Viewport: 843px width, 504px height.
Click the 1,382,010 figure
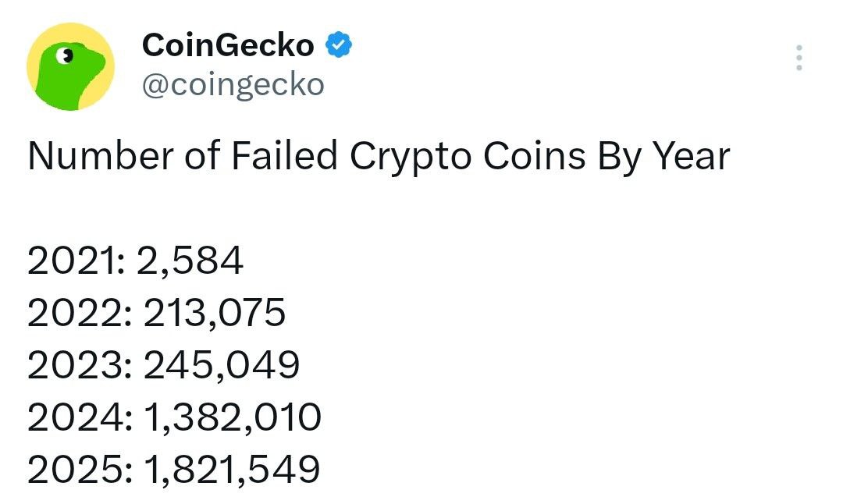pyautogui.click(x=233, y=418)
